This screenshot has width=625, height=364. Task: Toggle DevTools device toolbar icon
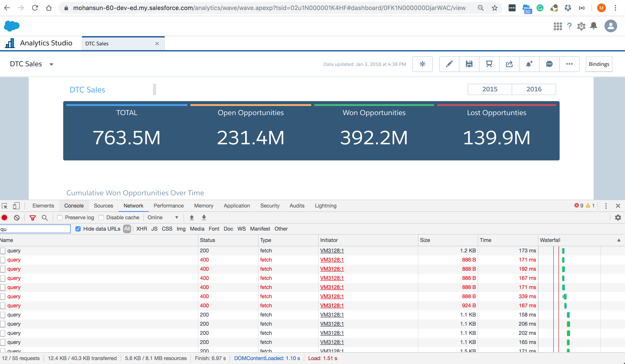[16, 206]
